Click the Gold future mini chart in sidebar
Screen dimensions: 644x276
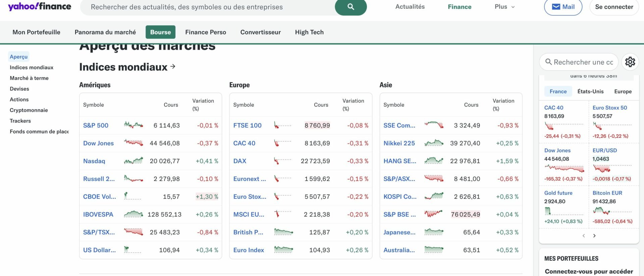[564, 211]
